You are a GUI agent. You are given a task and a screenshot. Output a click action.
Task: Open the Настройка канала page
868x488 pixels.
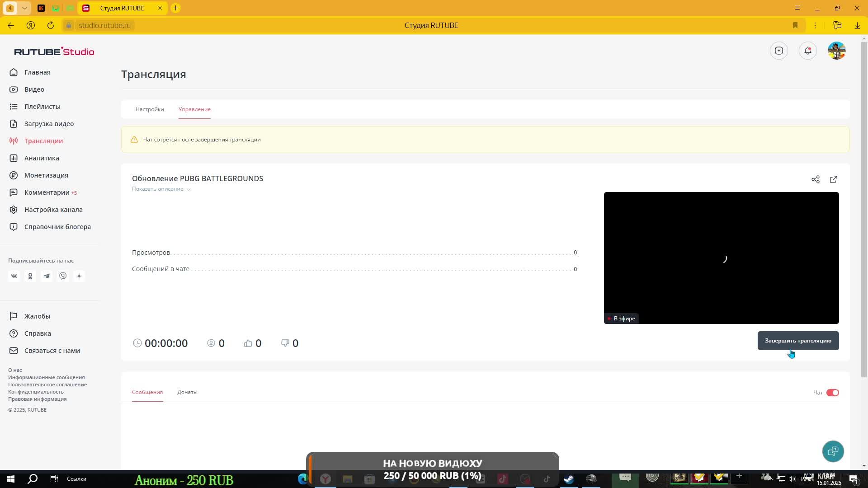tap(53, 210)
